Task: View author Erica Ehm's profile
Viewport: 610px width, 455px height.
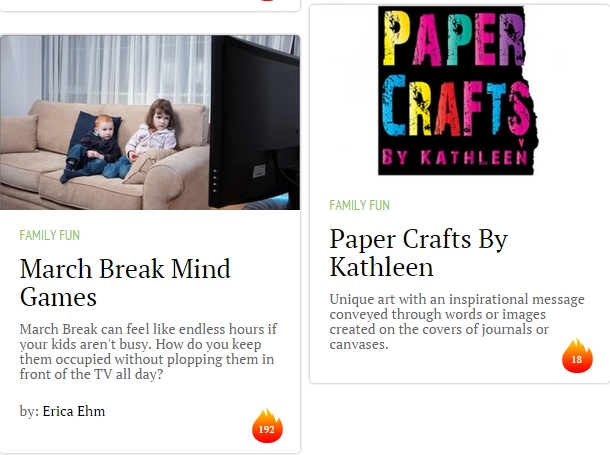Action: pos(74,411)
